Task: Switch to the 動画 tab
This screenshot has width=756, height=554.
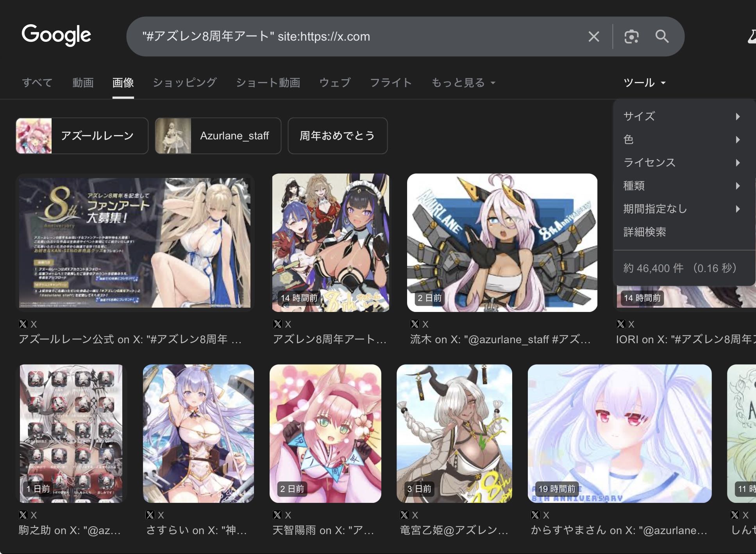Action: tap(83, 83)
